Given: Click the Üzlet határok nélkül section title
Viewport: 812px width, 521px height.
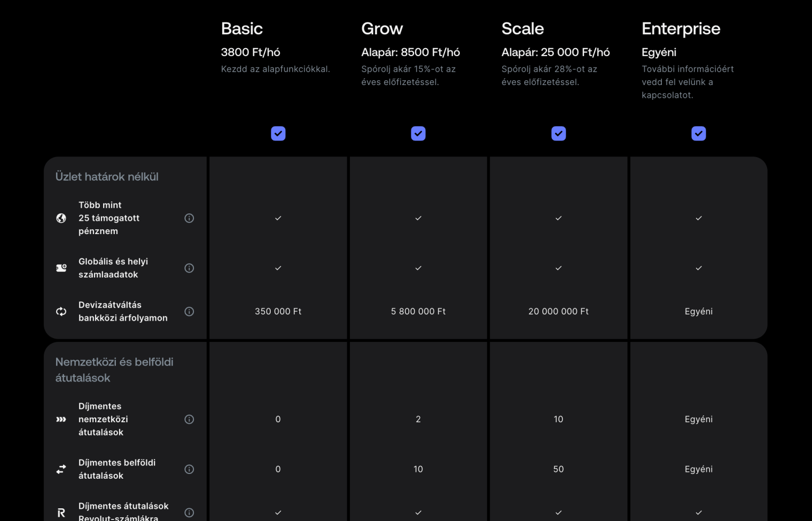Looking at the screenshot, I should click(107, 177).
